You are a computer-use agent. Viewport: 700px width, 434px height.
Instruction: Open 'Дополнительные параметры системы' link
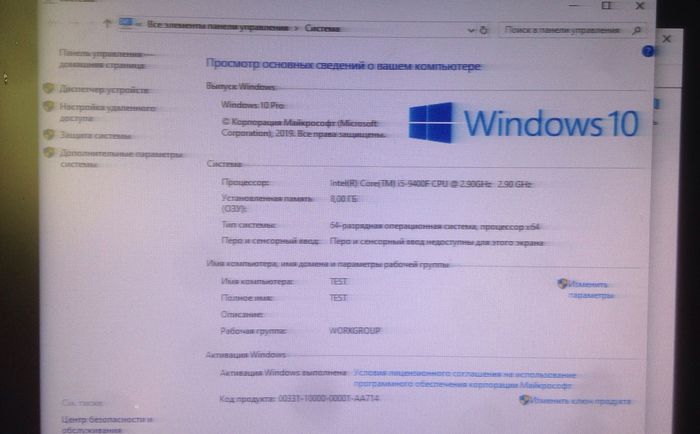[121, 159]
